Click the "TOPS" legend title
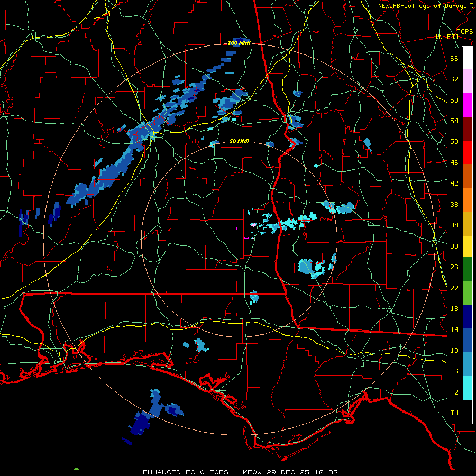This screenshot has width=476, height=476. [465, 32]
